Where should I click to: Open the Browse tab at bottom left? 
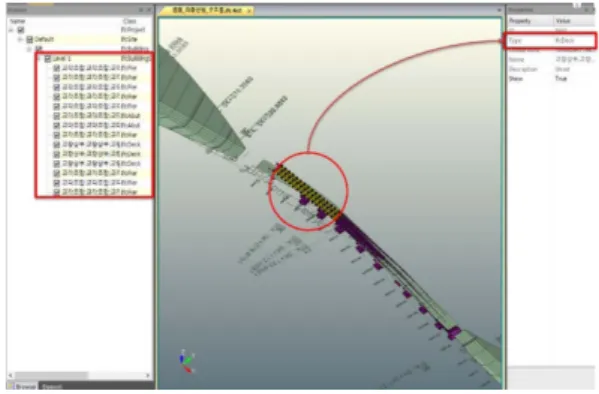pyautogui.click(x=23, y=386)
